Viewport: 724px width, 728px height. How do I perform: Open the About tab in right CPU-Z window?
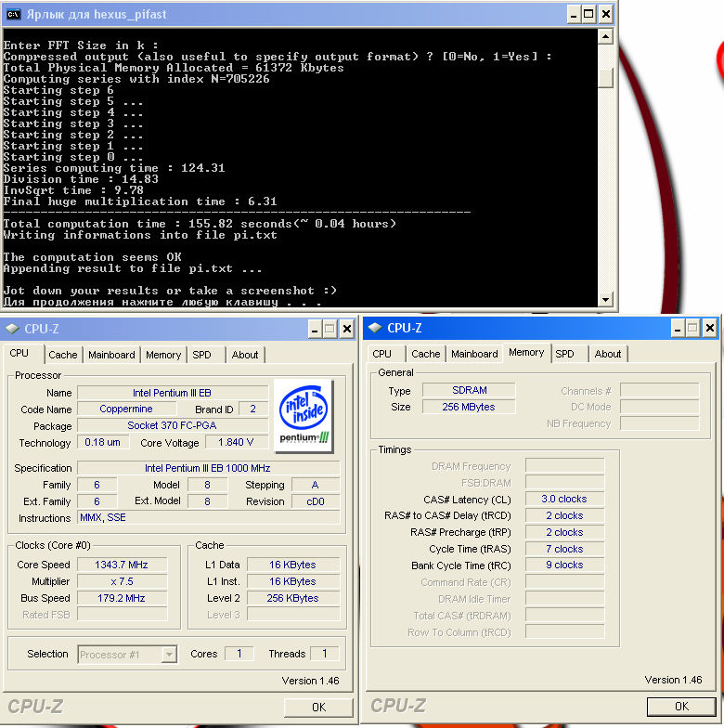pyautogui.click(x=607, y=354)
